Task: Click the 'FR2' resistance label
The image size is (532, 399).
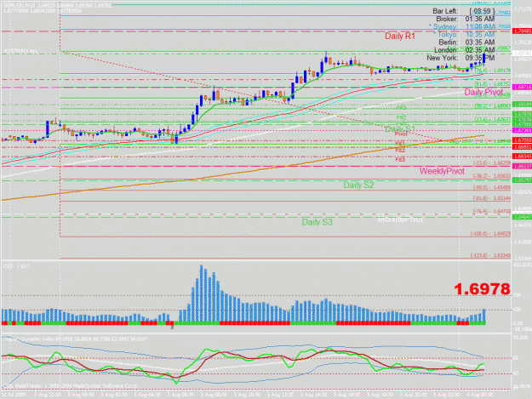Action: tap(401, 117)
